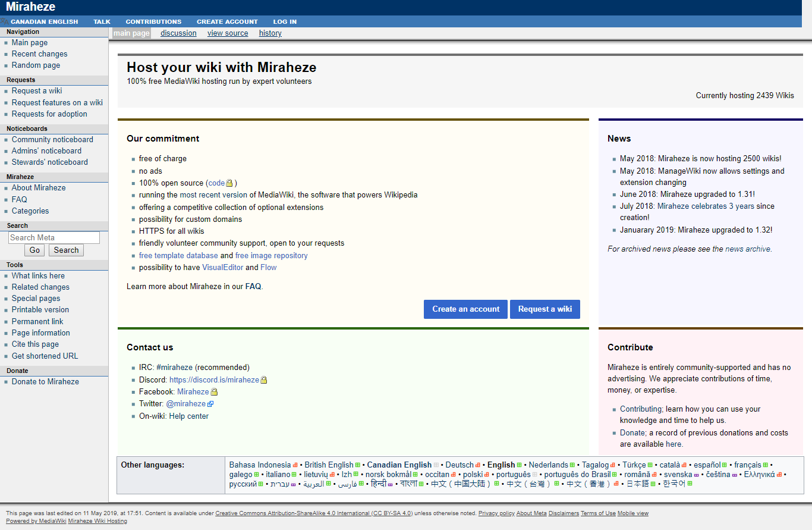Click the status icon after Nederlands
The height and width of the screenshot is (530, 812).
coord(572,465)
